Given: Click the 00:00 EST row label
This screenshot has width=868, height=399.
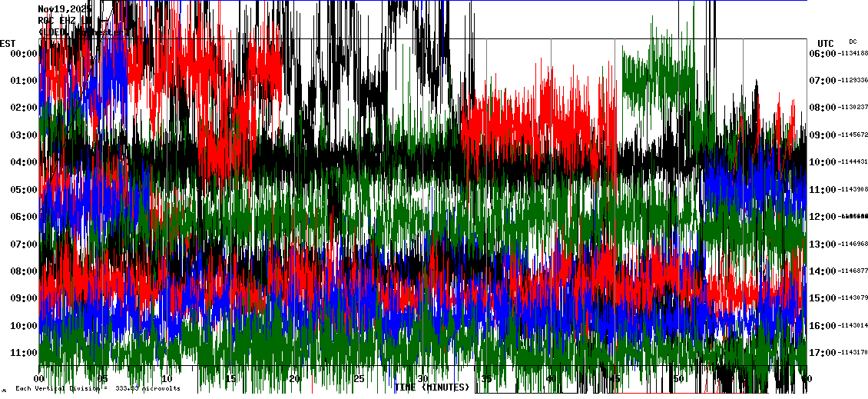Looking at the screenshot, I should tap(23, 53).
